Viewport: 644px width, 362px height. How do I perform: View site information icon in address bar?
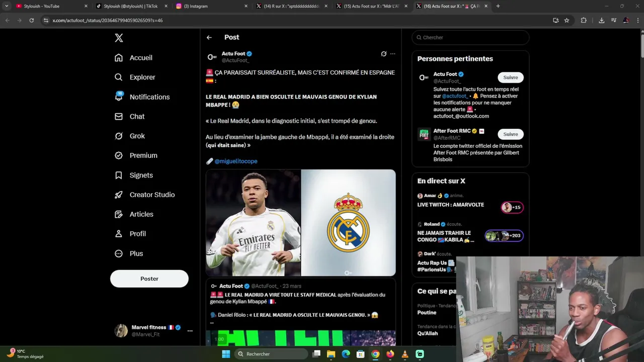pyautogui.click(x=46, y=21)
